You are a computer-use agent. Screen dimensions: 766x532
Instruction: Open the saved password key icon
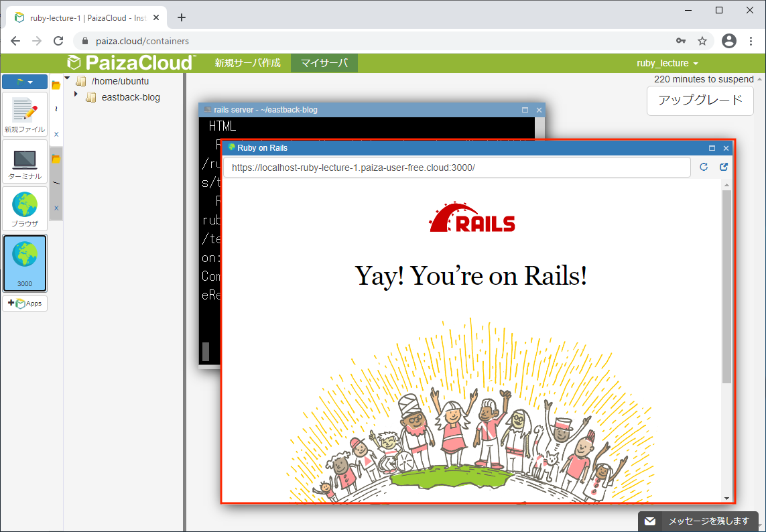click(x=680, y=41)
